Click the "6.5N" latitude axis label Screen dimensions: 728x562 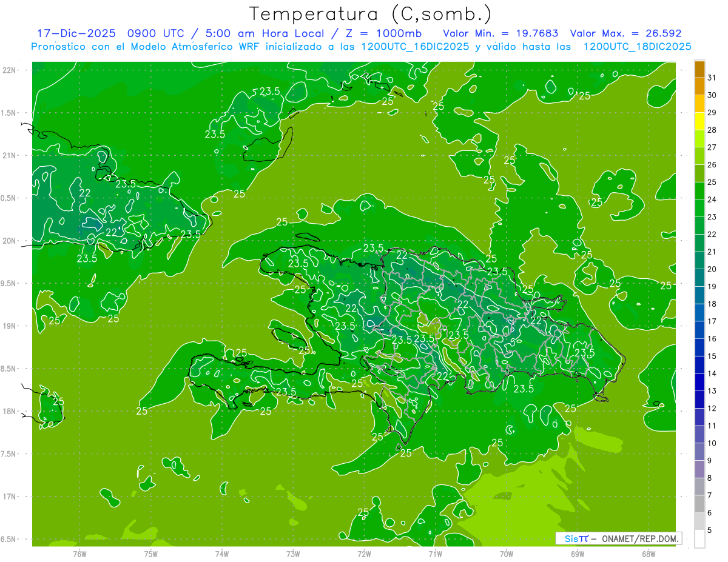pos(9,539)
